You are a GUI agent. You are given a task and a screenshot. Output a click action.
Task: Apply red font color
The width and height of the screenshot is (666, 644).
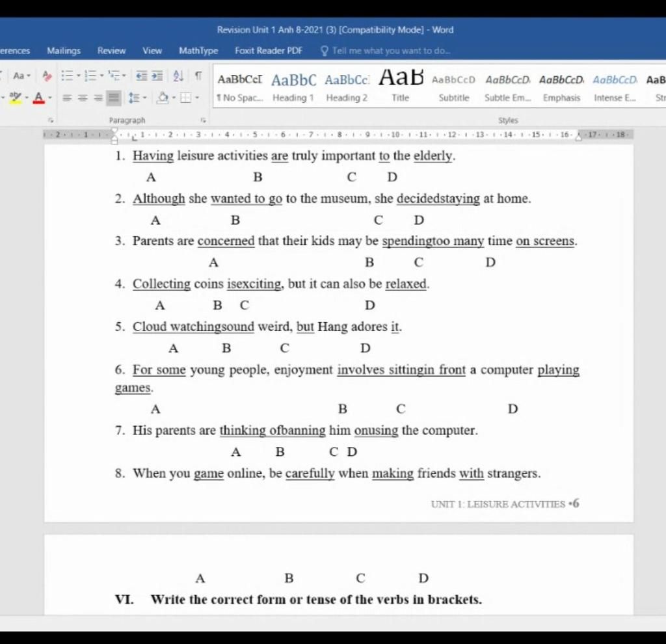click(x=38, y=98)
